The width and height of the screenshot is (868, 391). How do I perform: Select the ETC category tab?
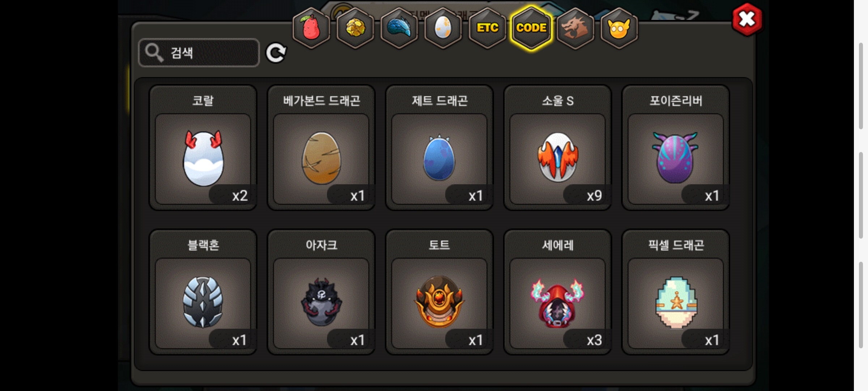tap(487, 28)
